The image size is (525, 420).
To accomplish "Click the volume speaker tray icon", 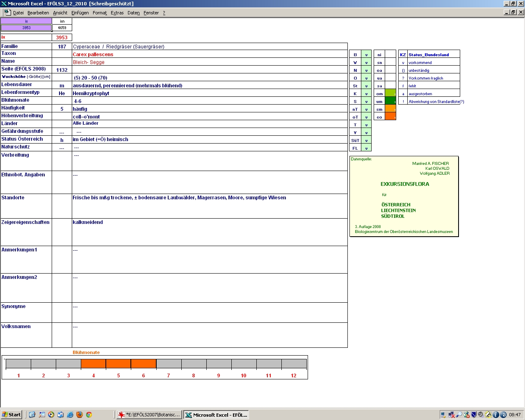I will [481, 415].
